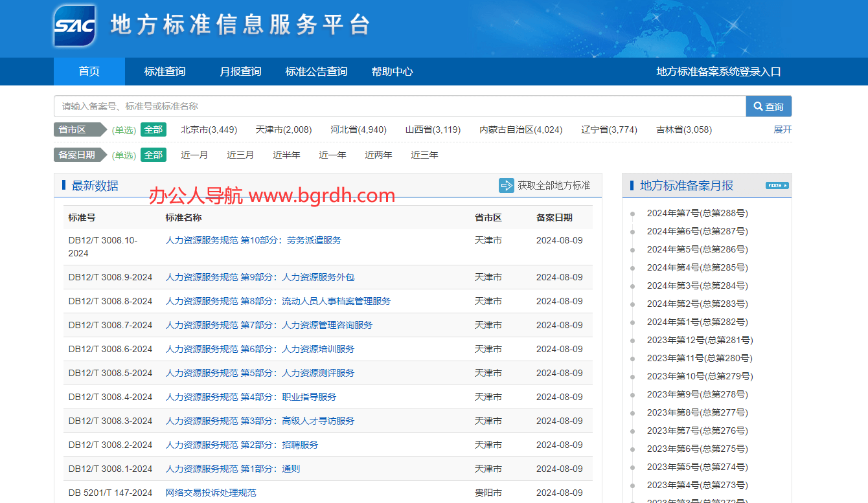The image size is (868, 503).
Task: Expand province list with 展开
Action: pyautogui.click(x=782, y=129)
